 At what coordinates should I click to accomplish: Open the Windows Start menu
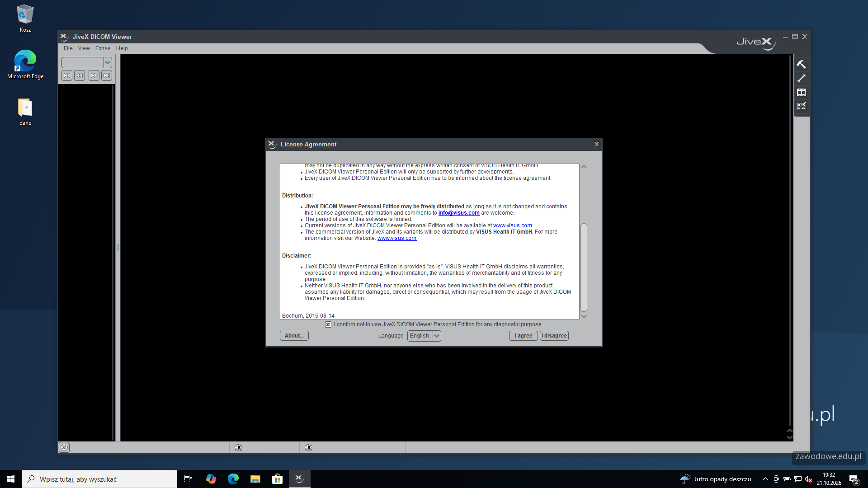pos(11,479)
